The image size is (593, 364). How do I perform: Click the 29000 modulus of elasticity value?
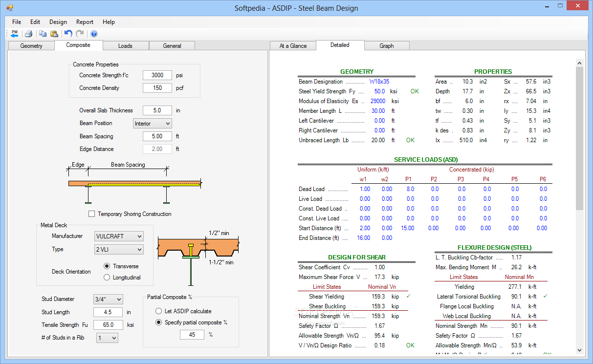pos(378,101)
